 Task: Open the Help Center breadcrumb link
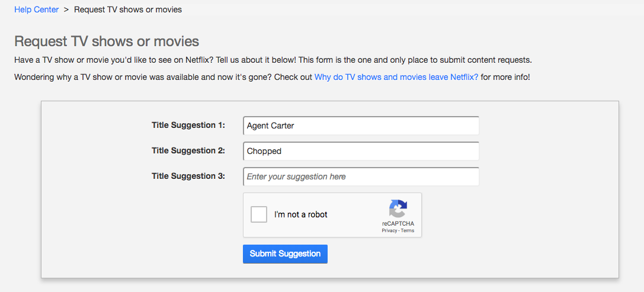[36, 9]
